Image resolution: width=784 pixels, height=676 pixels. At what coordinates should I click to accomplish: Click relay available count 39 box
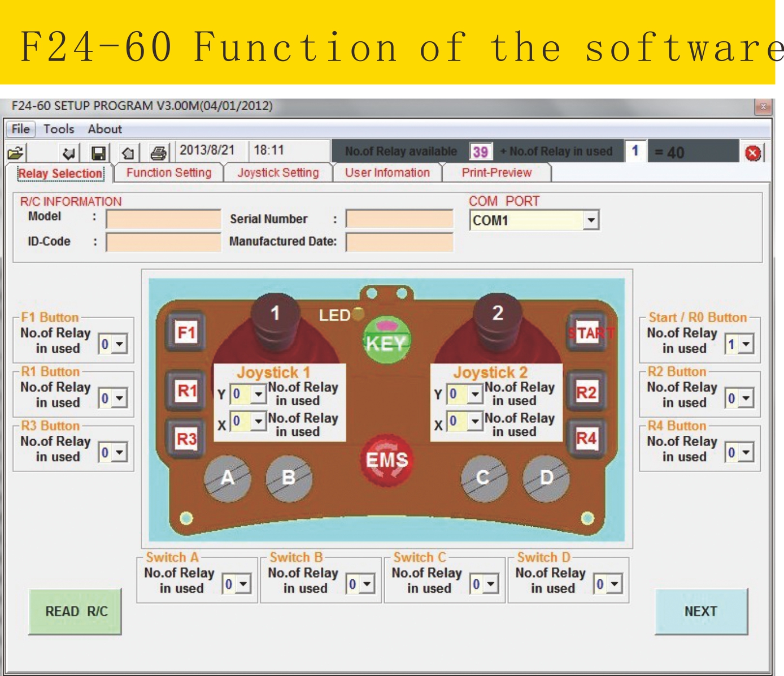(x=481, y=151)
